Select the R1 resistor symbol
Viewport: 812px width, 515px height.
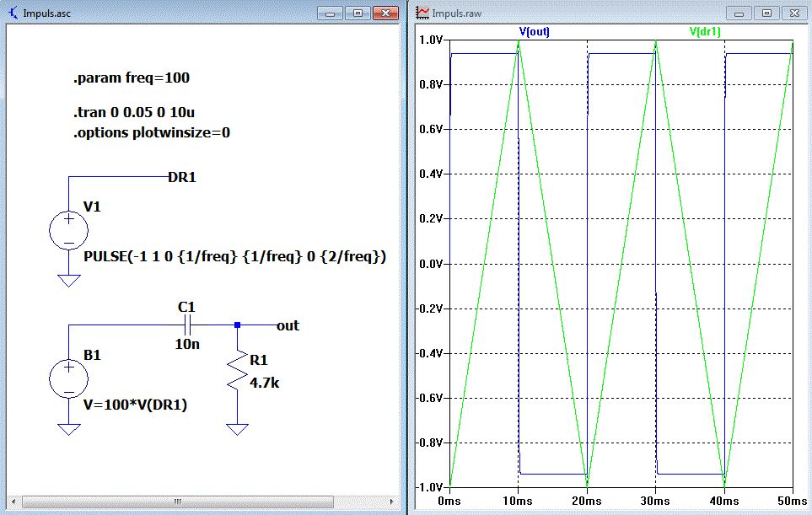(x=239, y=370)
